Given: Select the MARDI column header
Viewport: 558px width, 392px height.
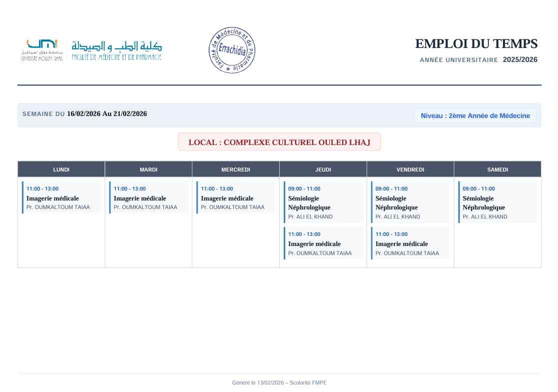Looking at the screenshot, I should coord(149,169).
